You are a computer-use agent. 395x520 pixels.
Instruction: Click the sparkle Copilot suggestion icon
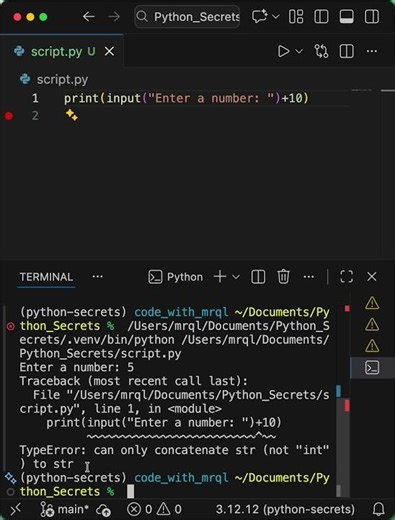(72, 115)
